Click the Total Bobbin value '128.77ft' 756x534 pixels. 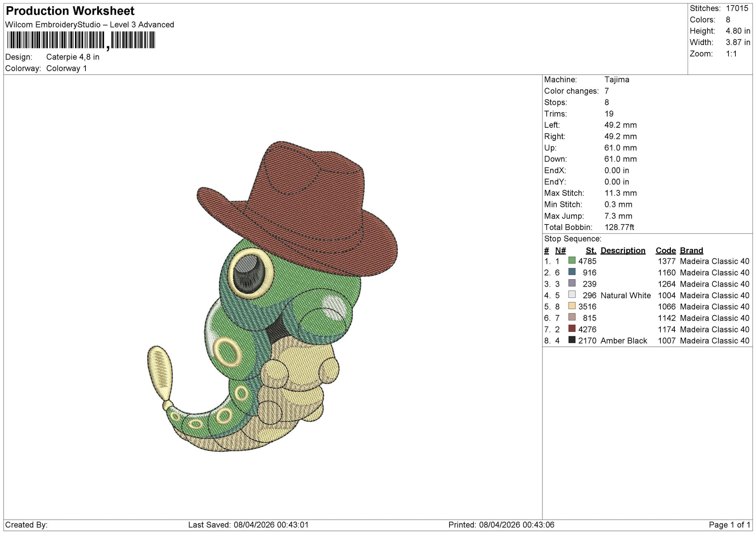pos(619,227)
